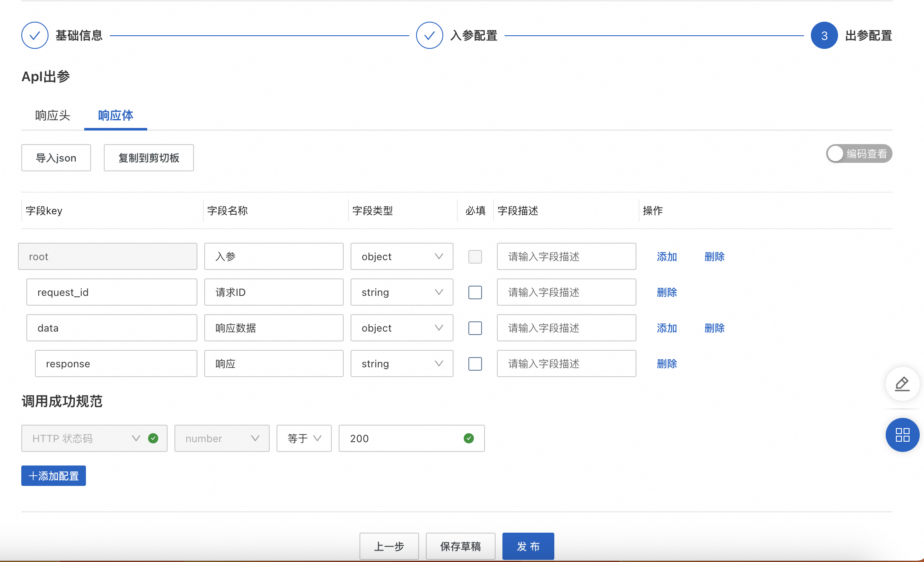This screenshot has width=924, height=562.
Task: Select the 响应体 tab
Action: tap(116, 116)
